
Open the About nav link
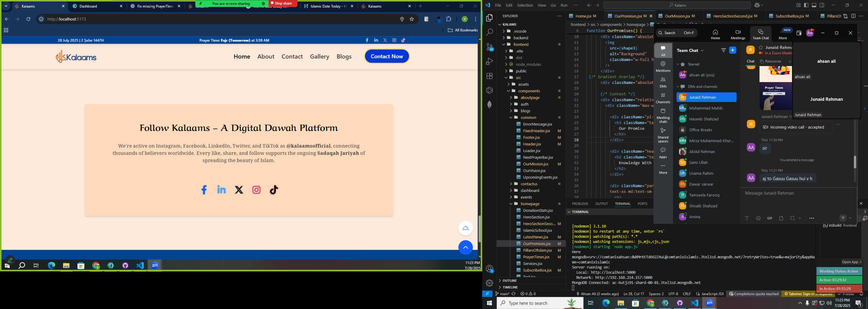[266, 56]
